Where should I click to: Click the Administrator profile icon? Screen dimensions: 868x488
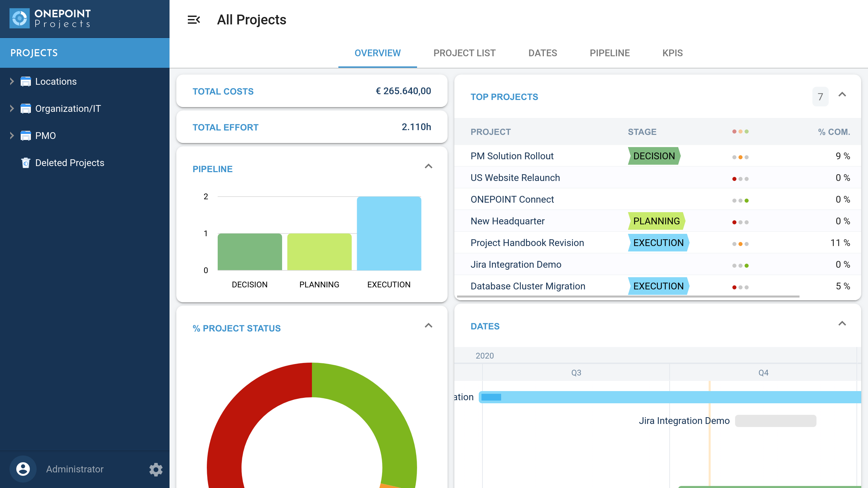pos(22,469)
